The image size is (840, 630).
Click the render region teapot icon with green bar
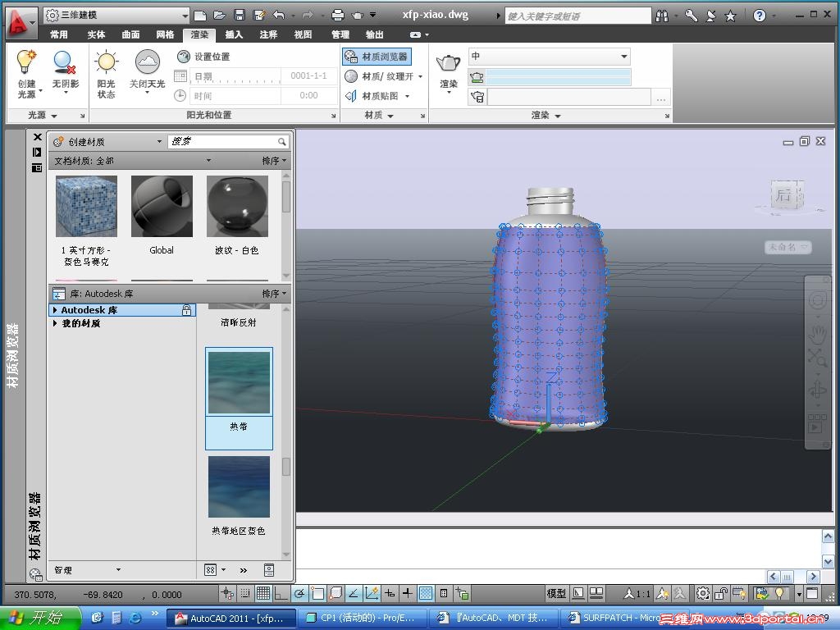477,78
